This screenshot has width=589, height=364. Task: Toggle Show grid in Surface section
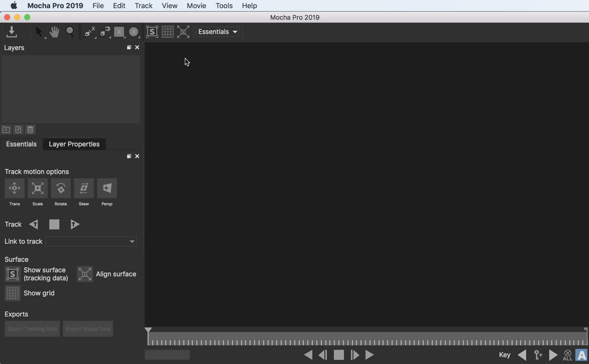(x=13, y=293)
